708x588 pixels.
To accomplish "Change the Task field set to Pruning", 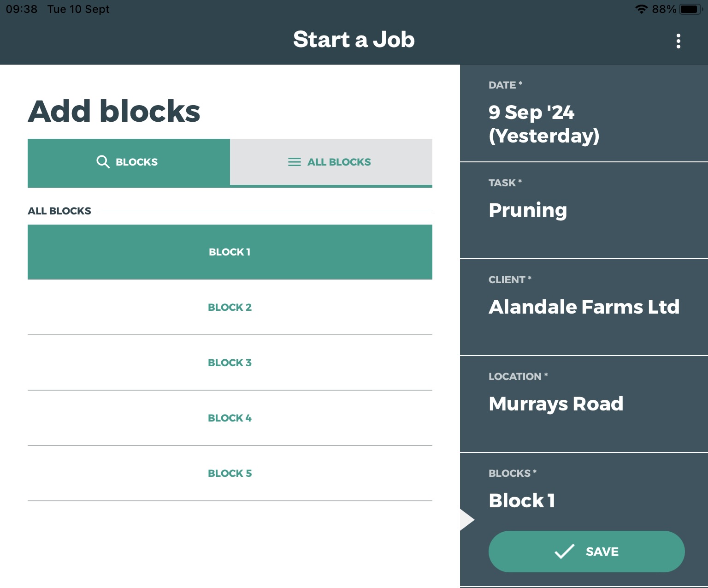I will [584, 210].
